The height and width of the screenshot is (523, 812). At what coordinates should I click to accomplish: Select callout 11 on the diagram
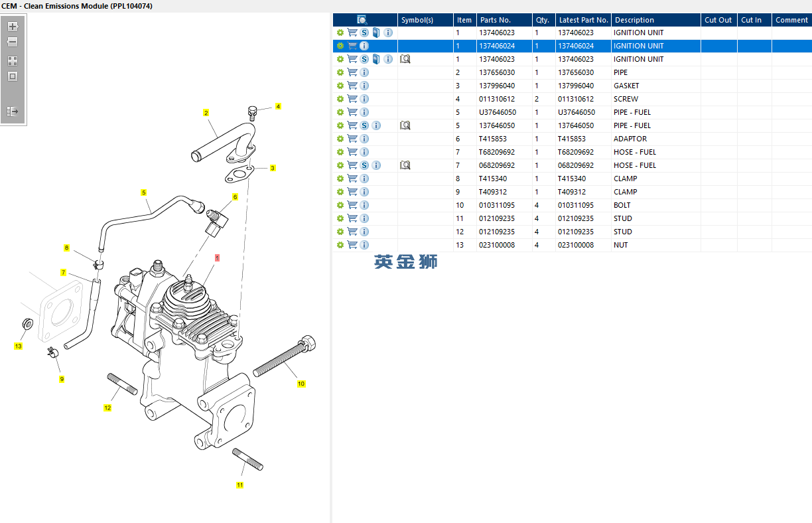click(239, 485)
